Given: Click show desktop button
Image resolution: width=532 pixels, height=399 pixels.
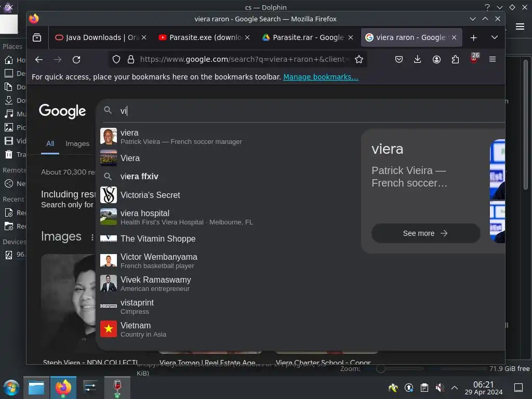Looking at the screenshot, I should 518,388.
